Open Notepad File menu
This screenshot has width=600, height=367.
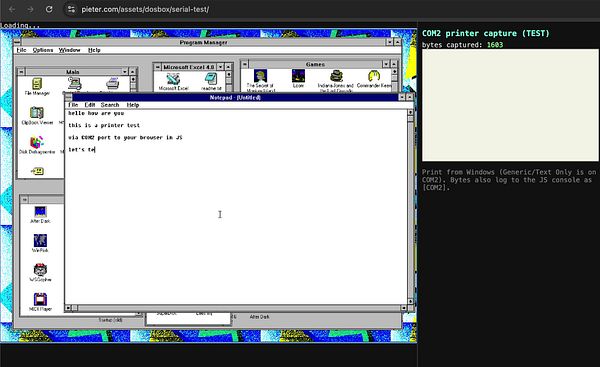73,105
